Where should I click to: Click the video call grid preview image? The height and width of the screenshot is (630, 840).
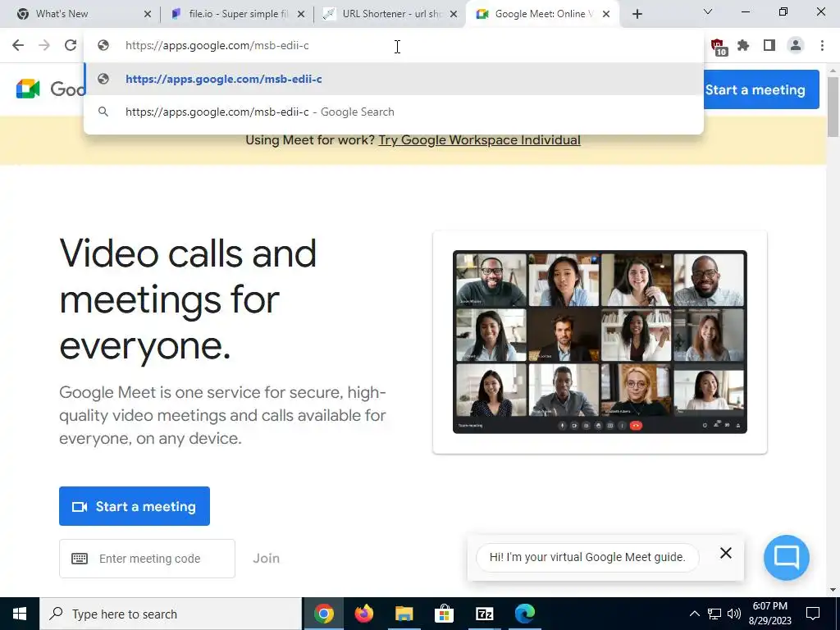coord(600,342)
